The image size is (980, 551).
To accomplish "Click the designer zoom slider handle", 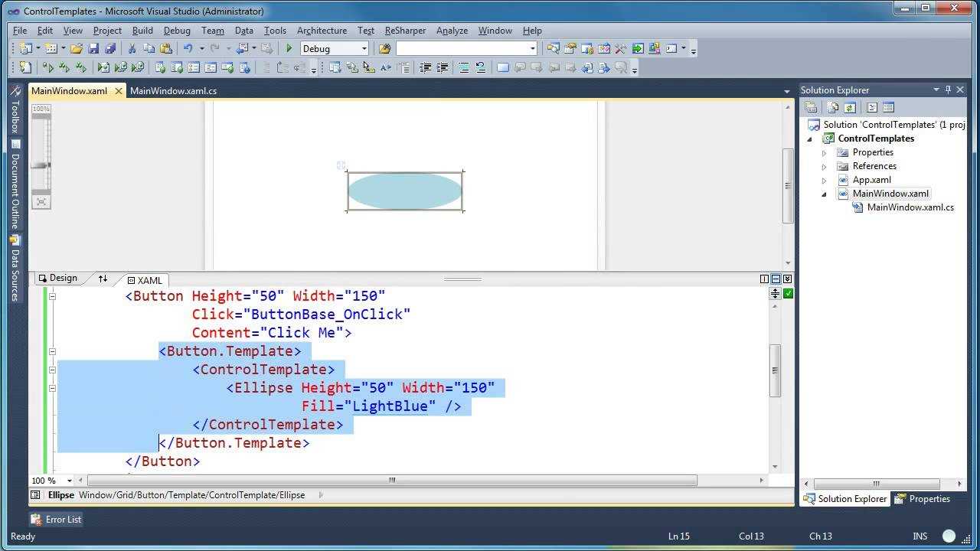I will [x=41, y=165].
